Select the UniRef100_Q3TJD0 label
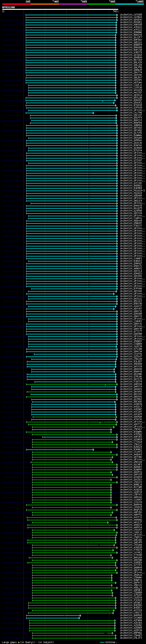This screenshot has height=644, width=146. tap(131, 183)
